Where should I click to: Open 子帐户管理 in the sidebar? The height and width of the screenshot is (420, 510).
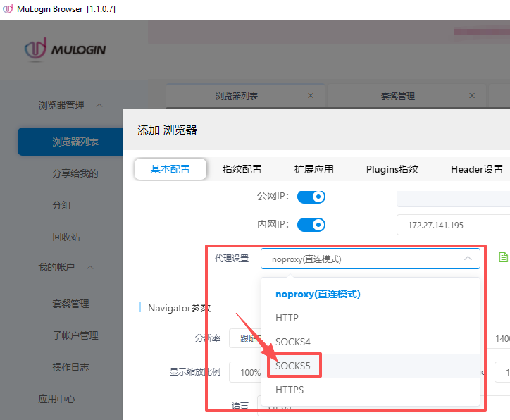[x=75, y=335]
